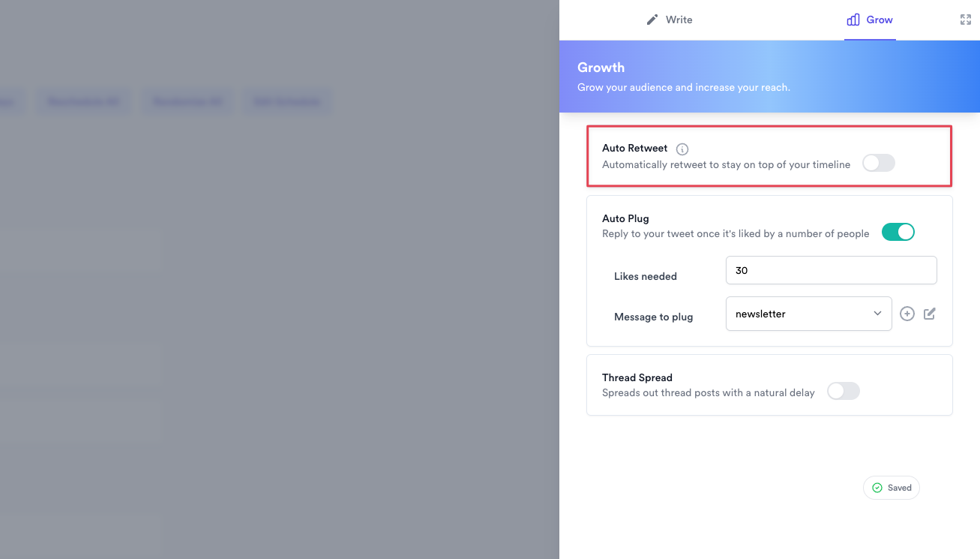Click the green checkmark in Saved badge
The image size is (980, 559).
(x=877, y=488)
